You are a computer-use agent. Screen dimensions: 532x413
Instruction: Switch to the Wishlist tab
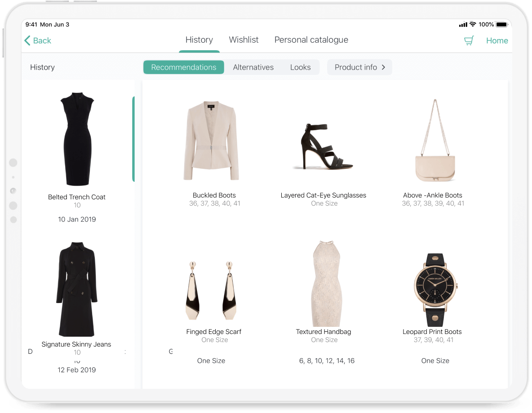pyautogui.click(x=244, y=40)
